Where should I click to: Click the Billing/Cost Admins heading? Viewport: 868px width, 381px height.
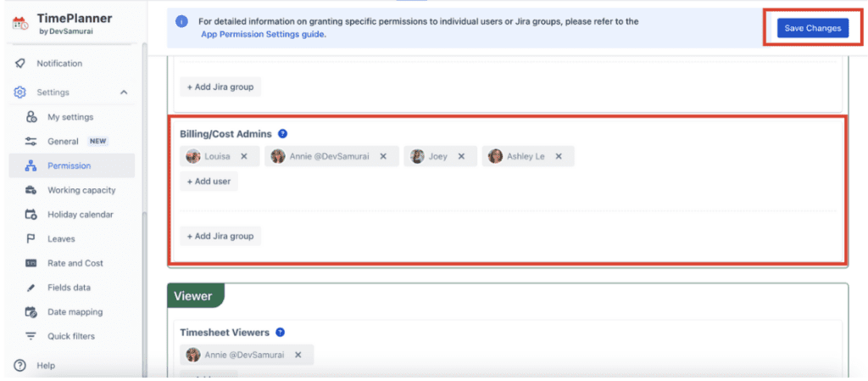[x=225, y=133]
